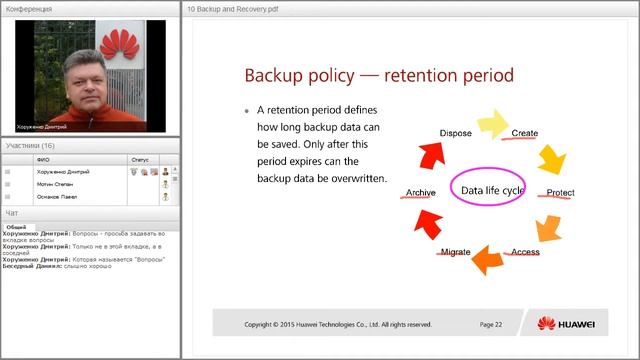The image size is (640, 360).
Task: Click the first status icon for Хоруженко Дмитрий
Action: pyautogui.click(x=134, y=172)
